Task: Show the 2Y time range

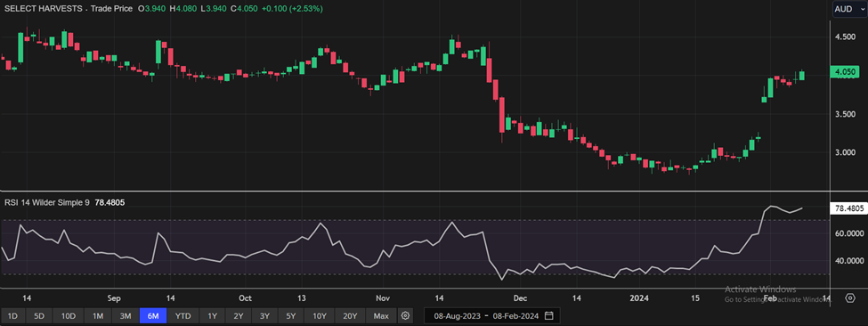Action: pos(238,316)
